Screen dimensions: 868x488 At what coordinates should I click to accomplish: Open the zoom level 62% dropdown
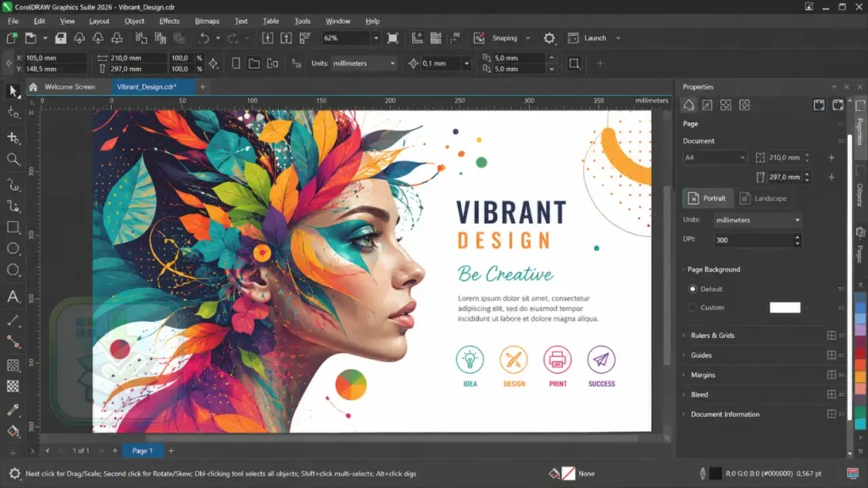click(376, 38)
